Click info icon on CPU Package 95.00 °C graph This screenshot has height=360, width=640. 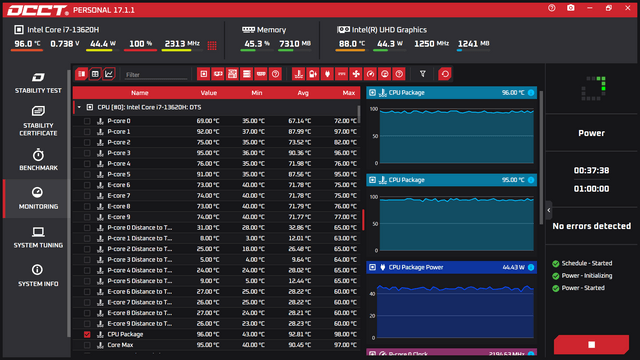(x=531, y=180)
